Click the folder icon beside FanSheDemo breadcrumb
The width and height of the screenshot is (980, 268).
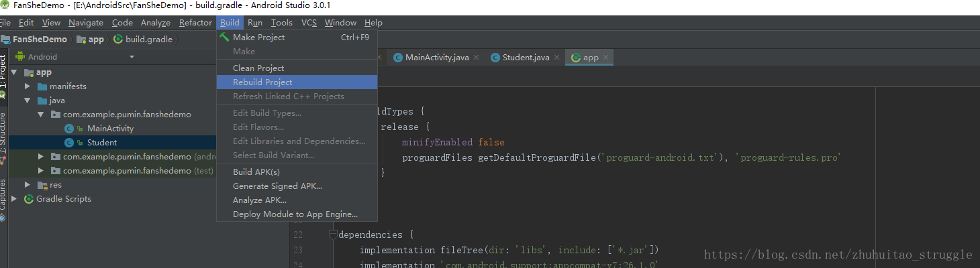point(5,39)
